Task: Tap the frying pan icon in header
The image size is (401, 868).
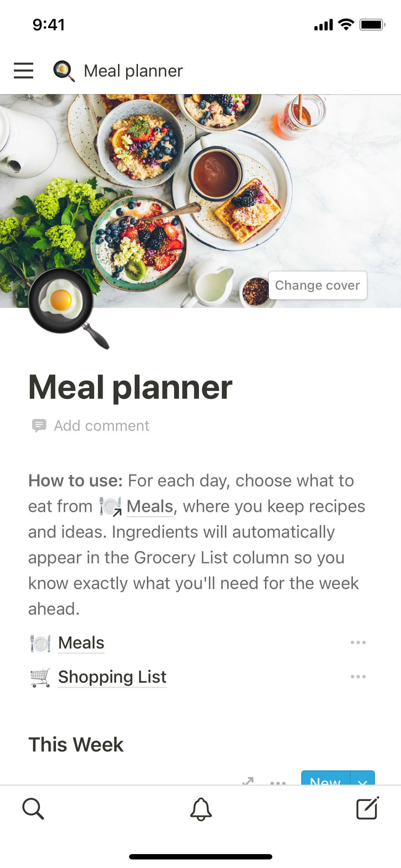Action: [x=64, y=71]
